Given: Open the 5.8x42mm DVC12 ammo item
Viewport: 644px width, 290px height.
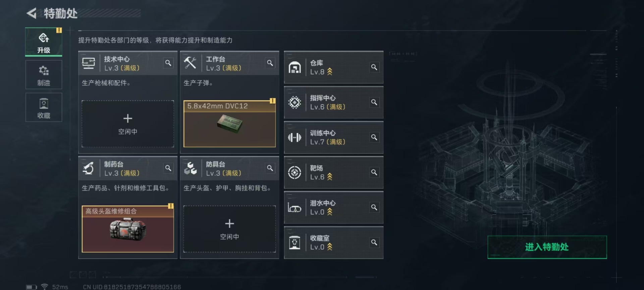Looking at the screenshot, I should pos(229,124).
